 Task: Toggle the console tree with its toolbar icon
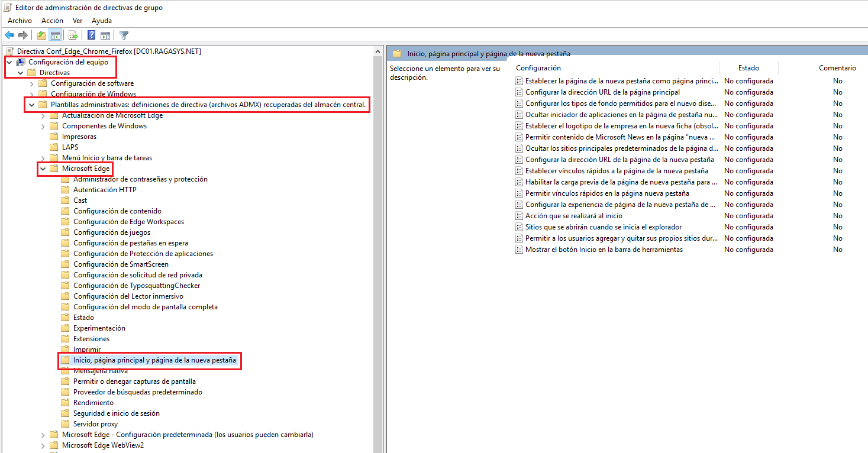click(x=56, y=35)
